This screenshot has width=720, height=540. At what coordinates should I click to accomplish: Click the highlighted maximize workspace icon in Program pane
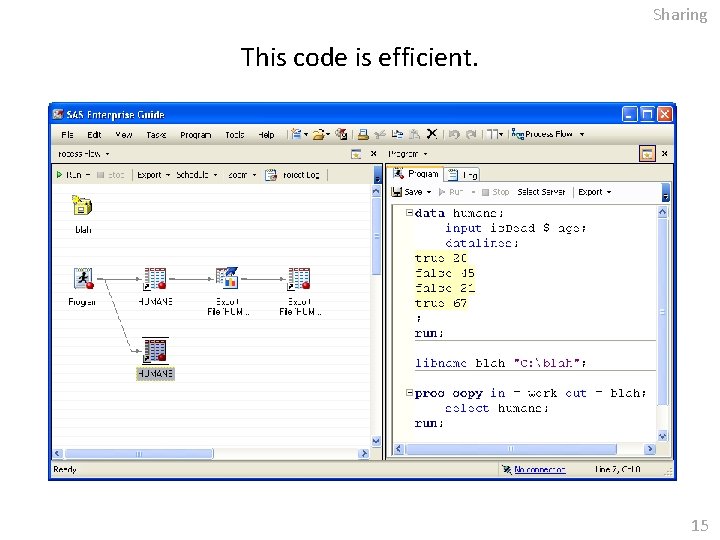pos(647,154)
